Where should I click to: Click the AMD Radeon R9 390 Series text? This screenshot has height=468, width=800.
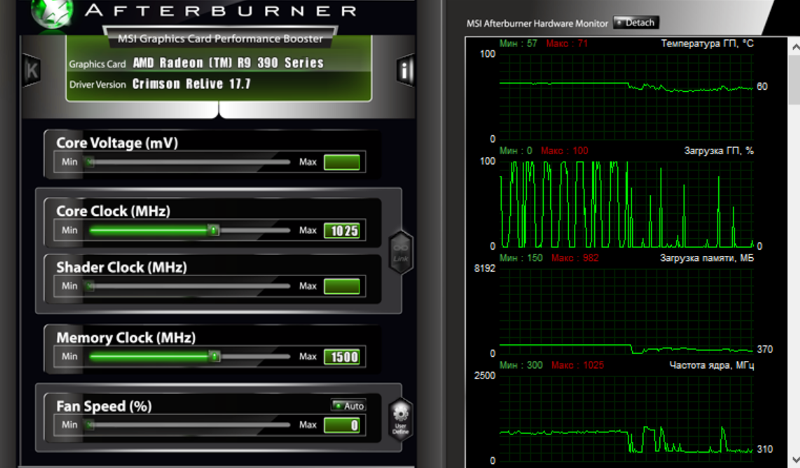point(228,63)
